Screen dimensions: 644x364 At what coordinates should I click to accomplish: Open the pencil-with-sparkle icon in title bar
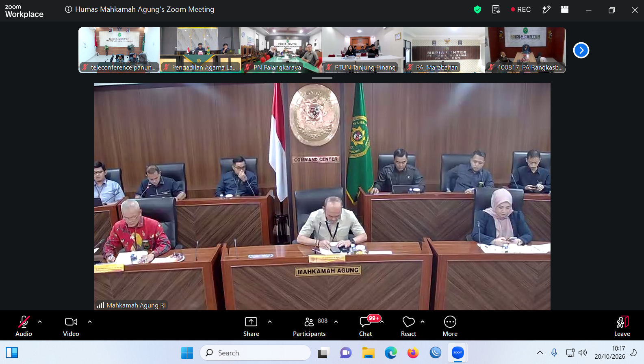(x=546, y=9)
